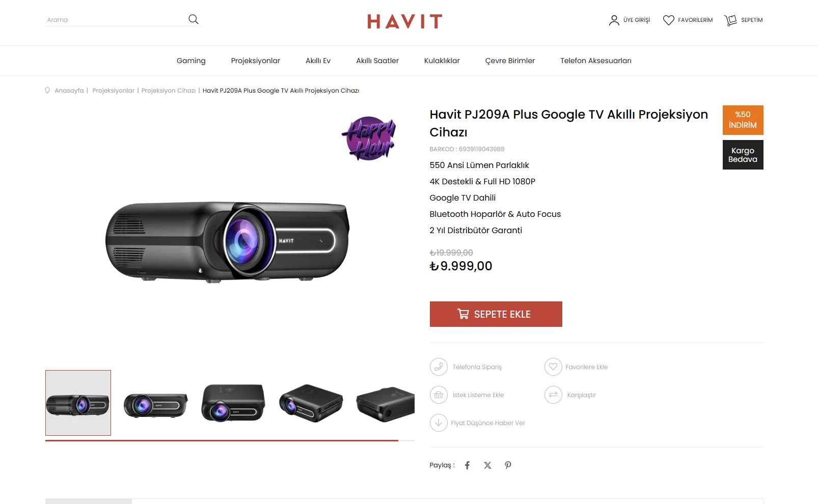This screenshot has height=504, width=818.
Task: Share product on Facebook
Action: click(467, 465)
